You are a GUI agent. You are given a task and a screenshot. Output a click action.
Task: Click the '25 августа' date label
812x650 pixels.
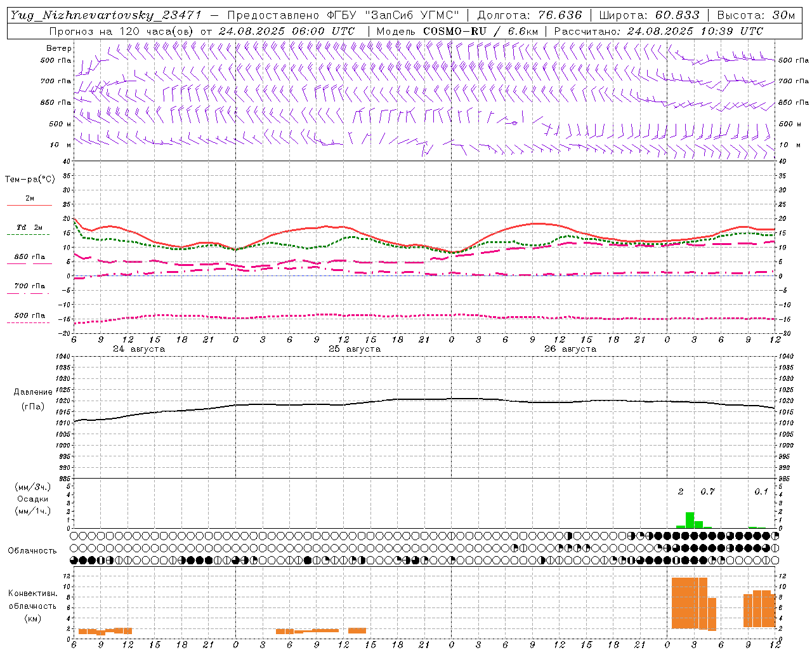[x=355, y=349]
